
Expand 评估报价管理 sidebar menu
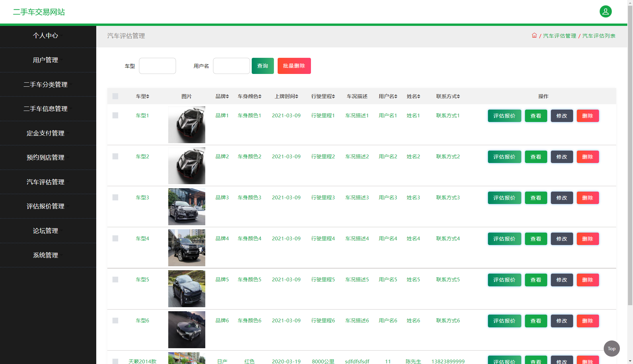click(x=48, y=206)
